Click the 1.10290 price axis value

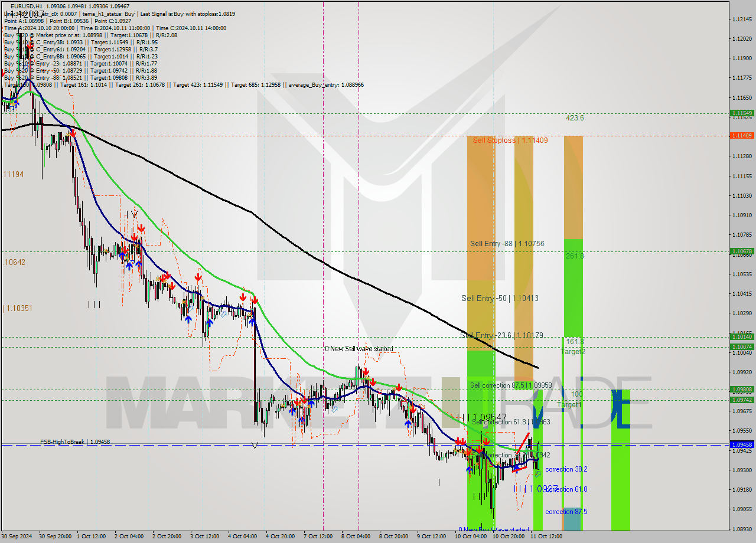point(742,313)
